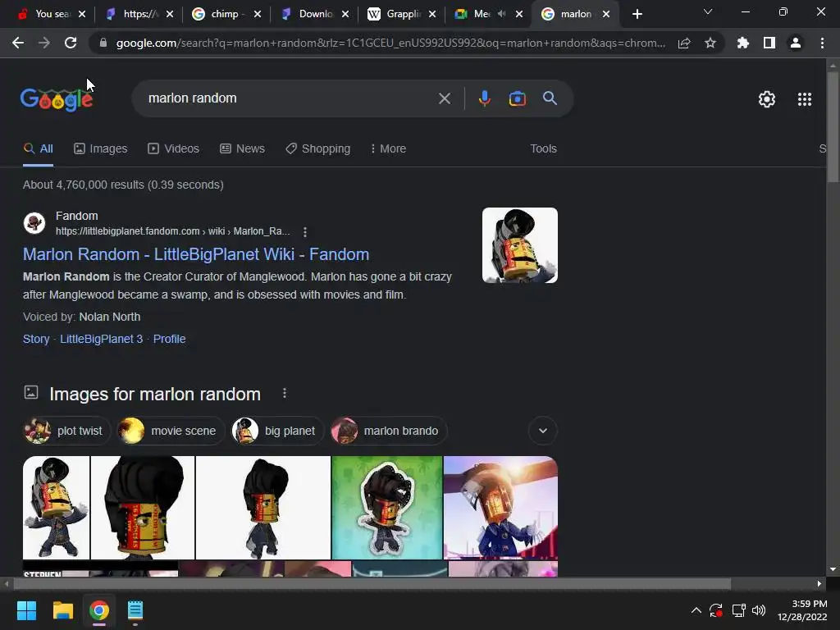Open the More search filters menu

[388, 149]
